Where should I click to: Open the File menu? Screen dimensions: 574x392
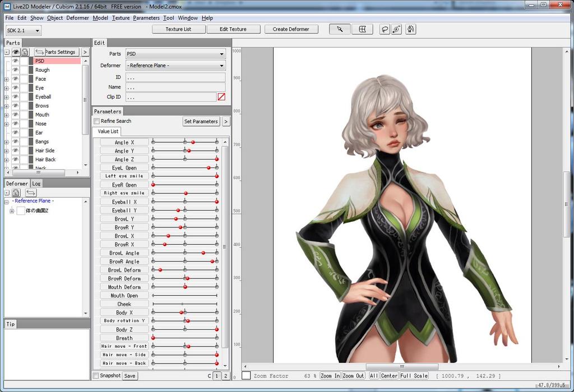point(10,18)
